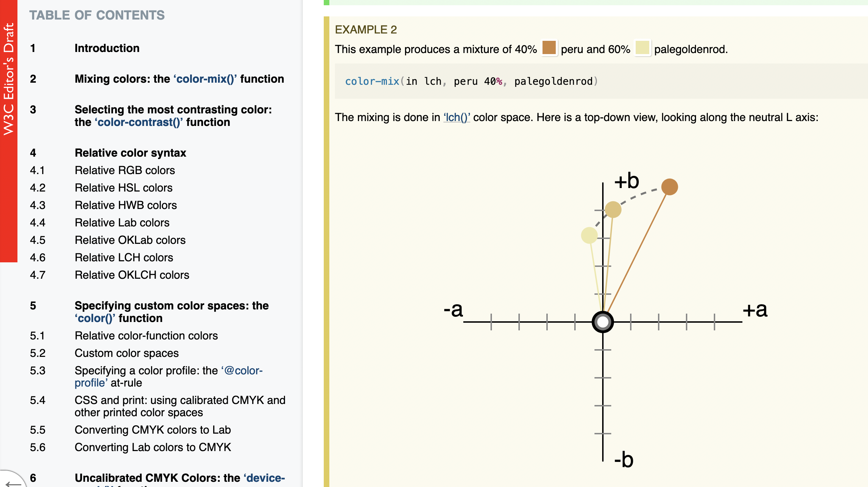Click the 'color-mix' code keyword

[372, 81]
